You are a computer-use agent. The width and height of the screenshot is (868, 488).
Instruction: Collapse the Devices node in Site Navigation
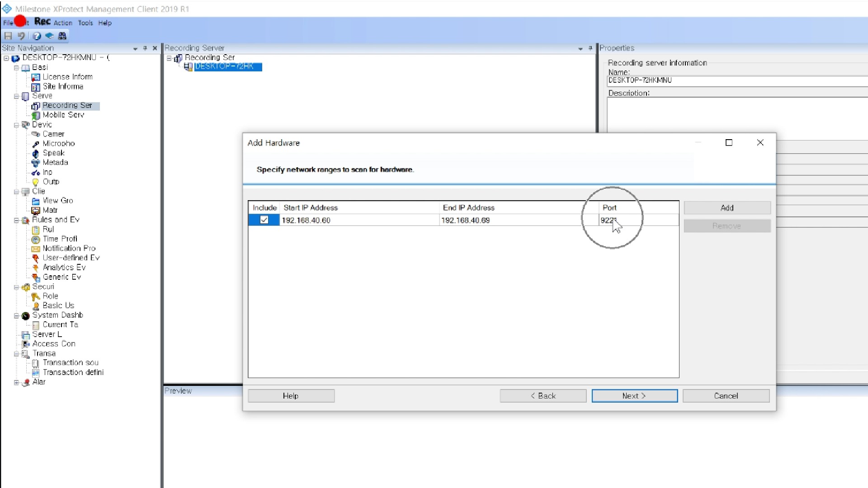[x=16, y=125]
